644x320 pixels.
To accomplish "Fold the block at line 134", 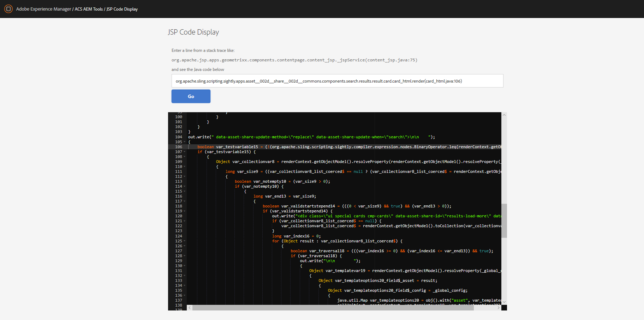I will click(184, 285).
